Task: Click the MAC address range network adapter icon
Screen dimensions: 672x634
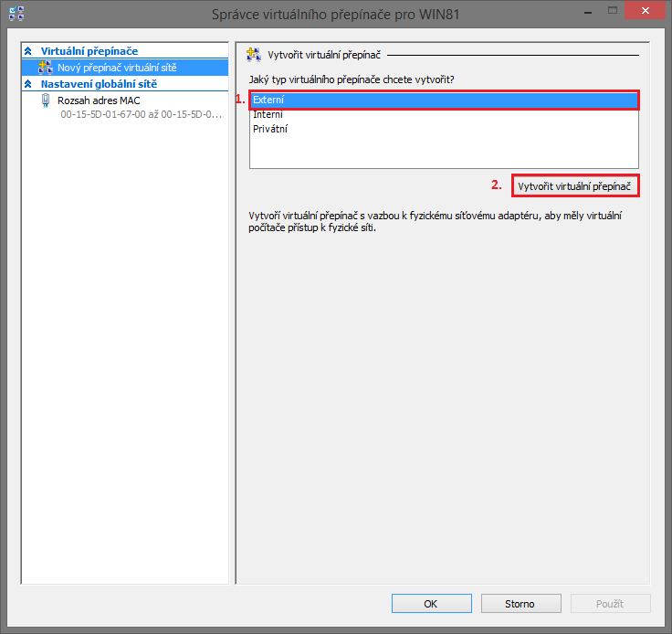Action: [x=46, y=100]
